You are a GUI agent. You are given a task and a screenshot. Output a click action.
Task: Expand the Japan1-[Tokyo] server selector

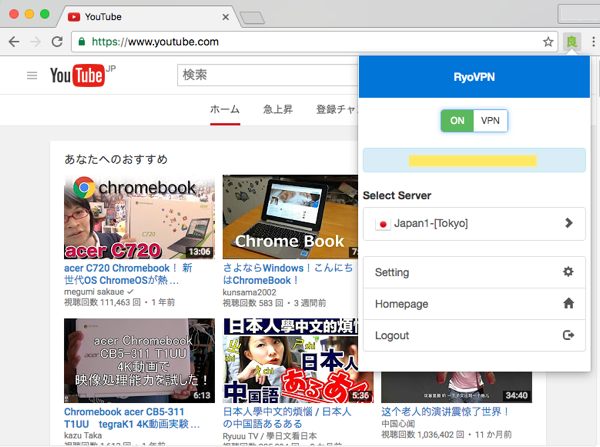[x=474, y=224]
